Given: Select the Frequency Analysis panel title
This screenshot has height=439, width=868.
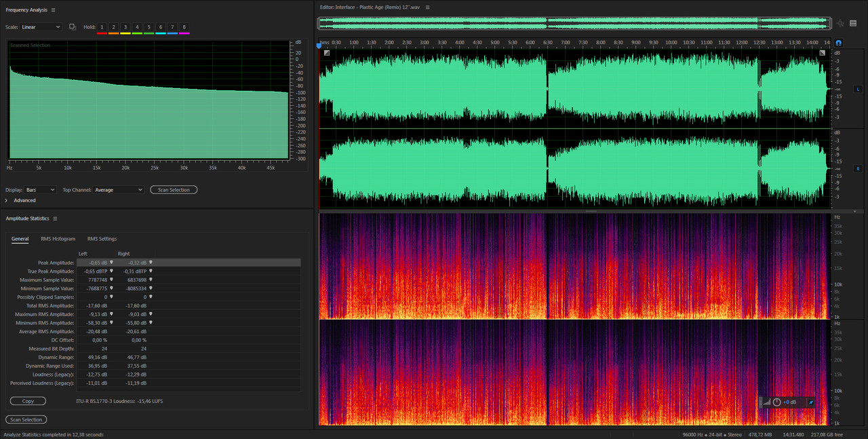Looking at the screenshot, I should (26, 10).
